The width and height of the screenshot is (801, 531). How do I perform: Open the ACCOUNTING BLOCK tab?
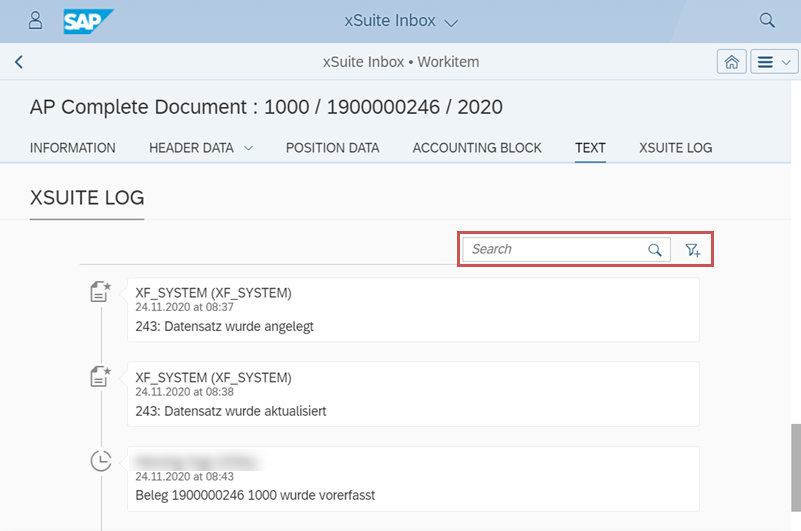[x=477, y=148]
